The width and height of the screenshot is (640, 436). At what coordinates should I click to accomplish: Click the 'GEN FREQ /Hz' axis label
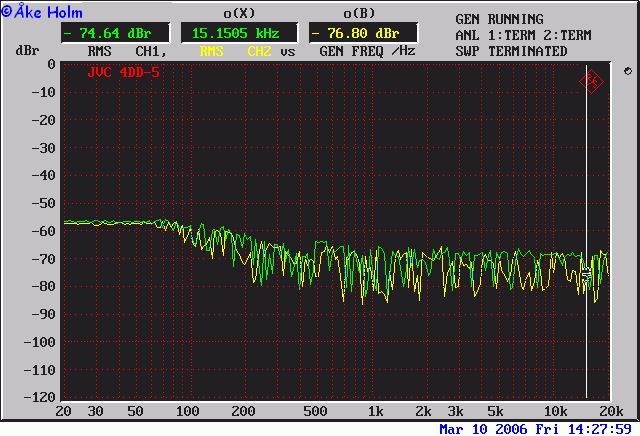[367, 51]
